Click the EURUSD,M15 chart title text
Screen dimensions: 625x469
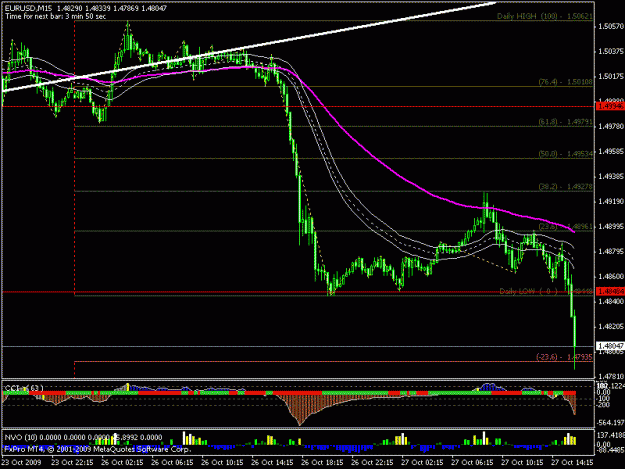tap(86, 8)
